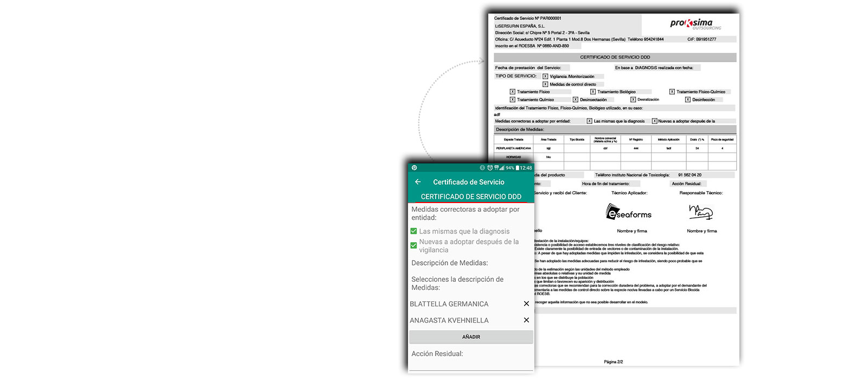Click the document's gray 'Descripción de Medidas:' bar
This screenshot has height=380, width=868.
tap(615, 130)
